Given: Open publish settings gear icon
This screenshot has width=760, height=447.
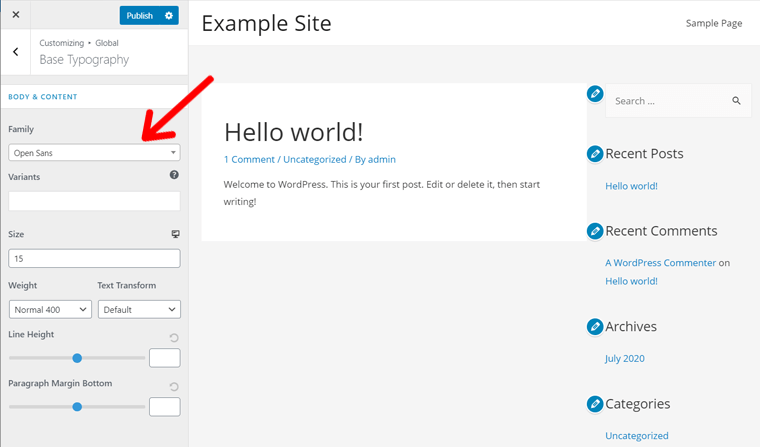Looking at the screenshot, I should pyautogui.click(x=169, y=15).
